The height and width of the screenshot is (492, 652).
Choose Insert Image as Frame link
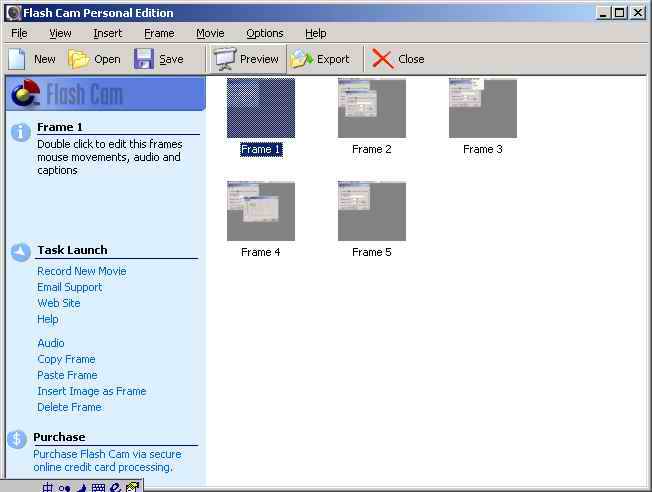pyautogui.click(x=91, y=391)
